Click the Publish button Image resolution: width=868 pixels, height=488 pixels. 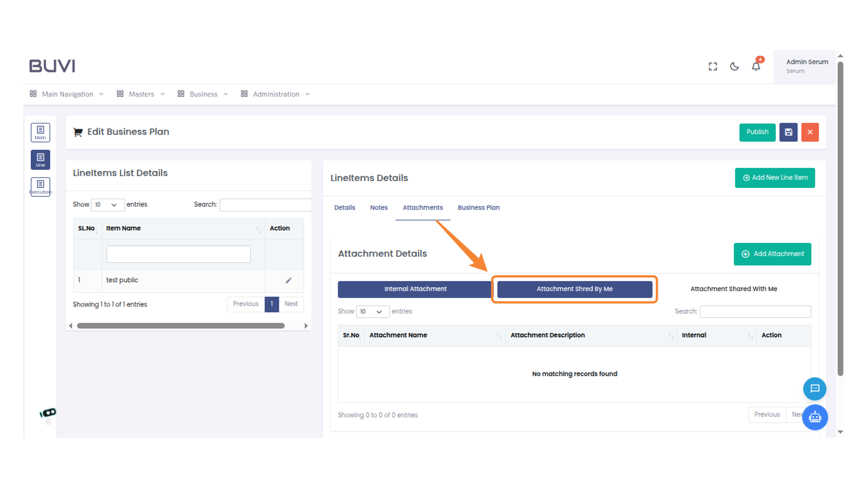pos(757,132)
